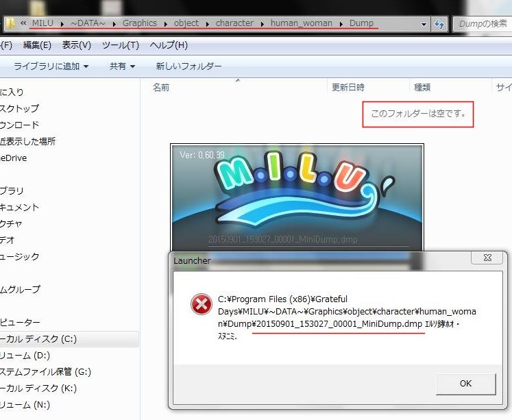
Task: Open the ヘルプ(H) menu
Action: (169, 45)
